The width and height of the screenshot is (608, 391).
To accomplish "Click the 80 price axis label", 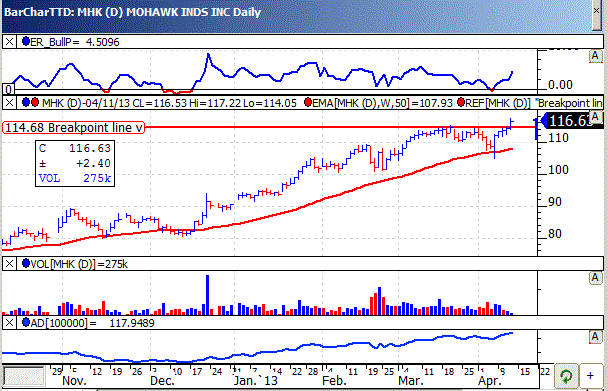I will (x=555, y=234).
